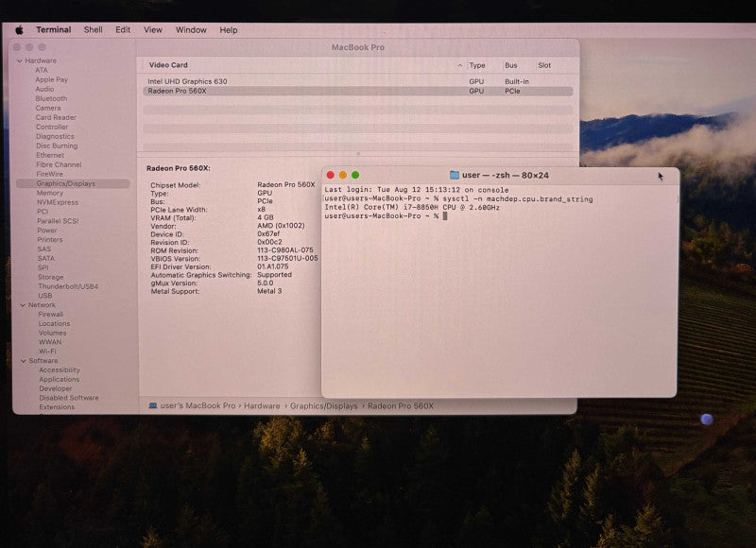Select SPI in the sidebar
The width and height of the screenshot is (756, 548).
click(43, 267)
